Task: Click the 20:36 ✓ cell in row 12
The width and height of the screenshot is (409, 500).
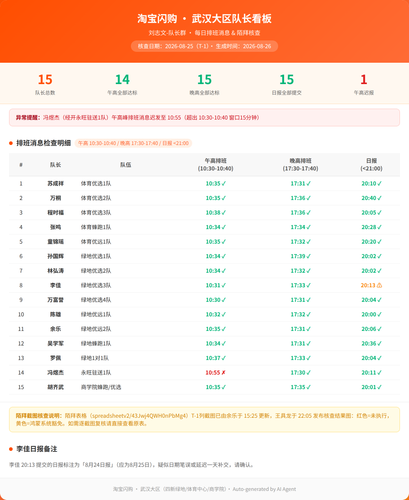Action: 371,343
